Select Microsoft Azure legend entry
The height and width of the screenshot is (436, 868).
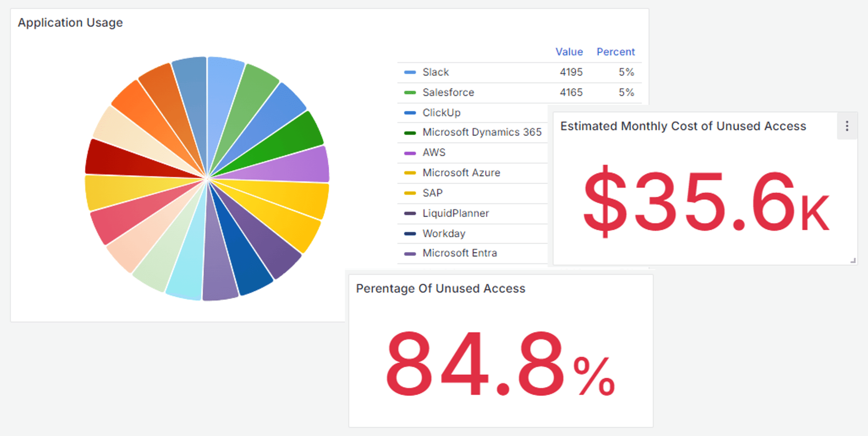461,172
